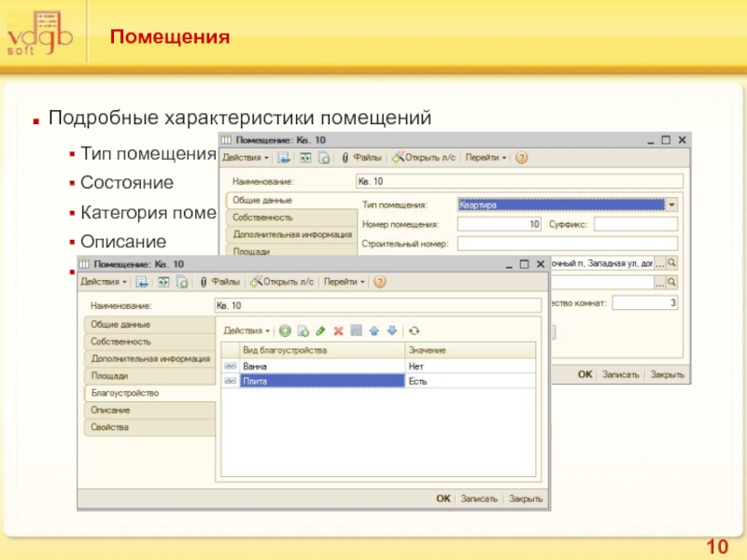Click количество комнат field showing 3
The width and height of the screenshot is (747, 560).
coord(645,302)
